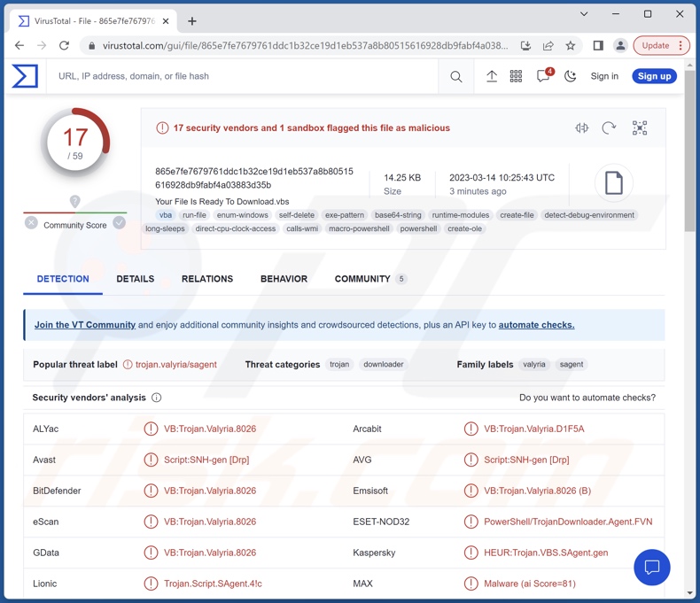Click the Lionic Trojan.Script.SAgent.4!c detection
Screen dimensions: 700x603
coord(213,584)
